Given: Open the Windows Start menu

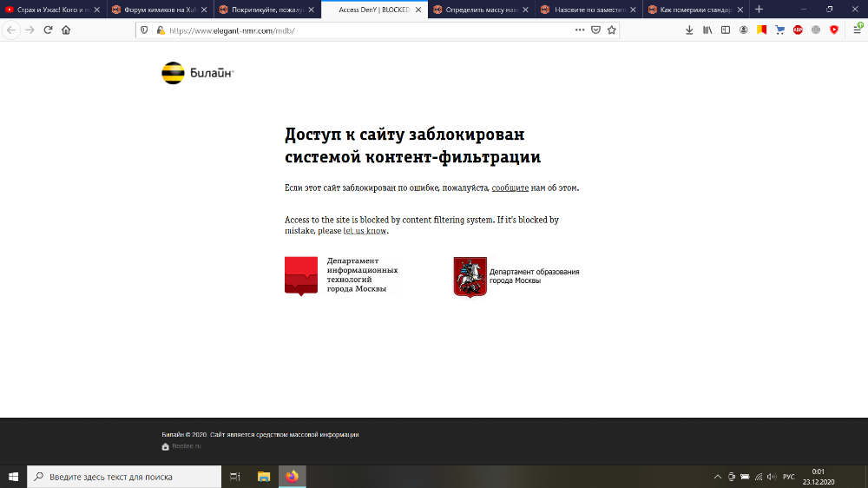Looking at the screenshot, I should pyautogui.click(x=13, y=477).
